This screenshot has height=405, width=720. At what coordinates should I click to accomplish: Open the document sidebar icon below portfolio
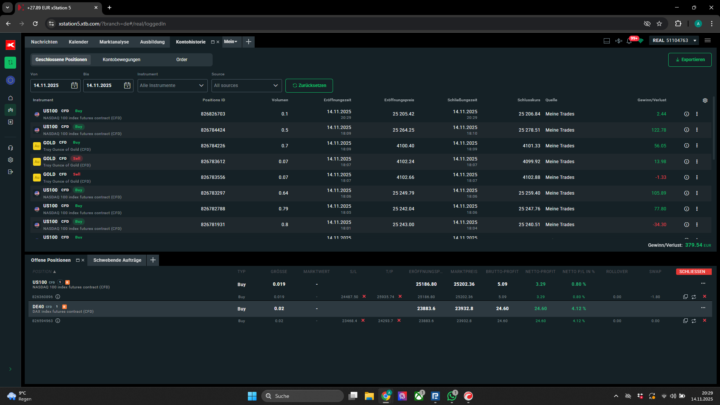pyautogui.click(x=10, y=122)
